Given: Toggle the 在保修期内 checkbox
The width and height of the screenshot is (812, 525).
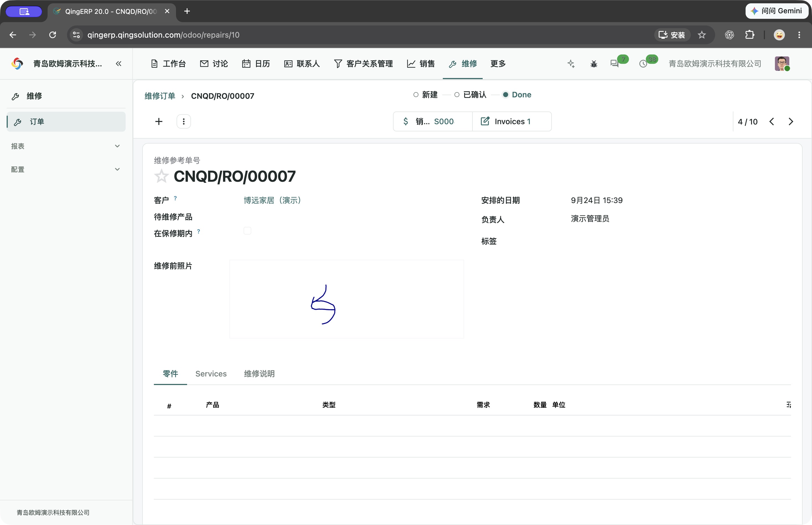Looking at the screenshot, I should pyautogui.click(x=247, y=231).
